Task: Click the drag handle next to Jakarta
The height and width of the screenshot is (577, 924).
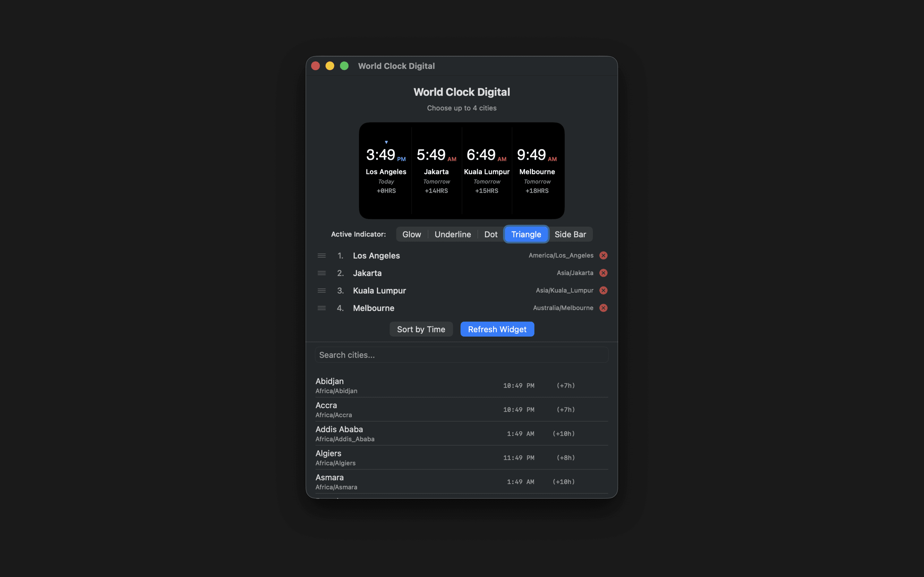Action: click(x=321, y=273)
